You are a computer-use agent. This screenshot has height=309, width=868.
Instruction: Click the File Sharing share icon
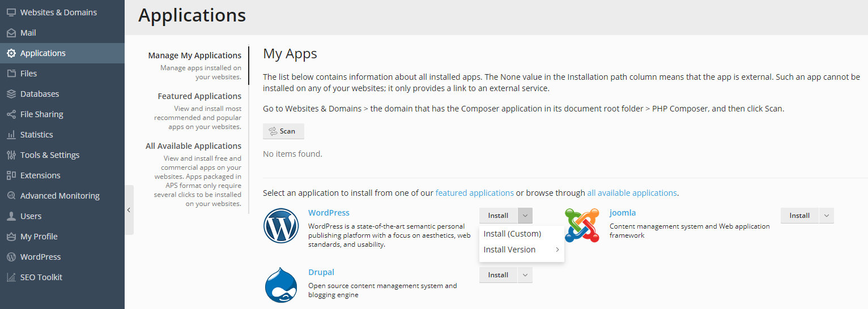pyautogui.click(x=11, y=114)
